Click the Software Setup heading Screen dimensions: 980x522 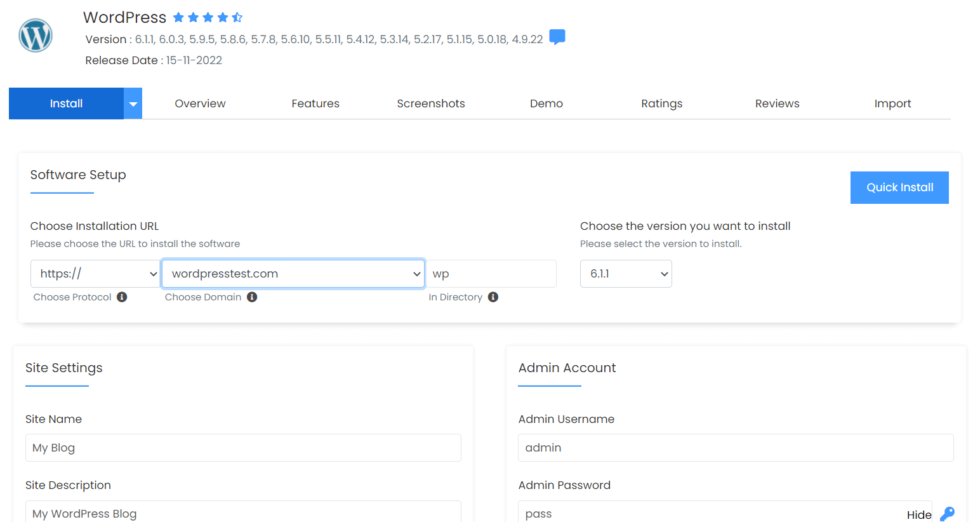click(x=78, y=175)
